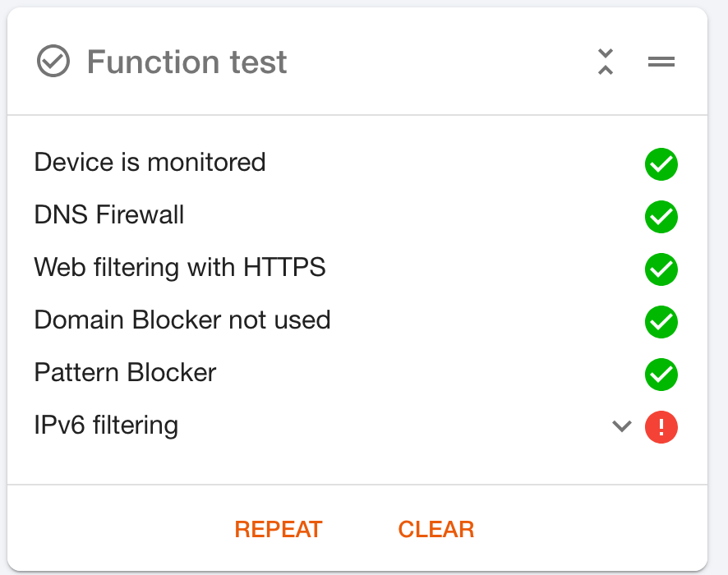Select the Pattern Blocker test label

click(x=125, y=372)
